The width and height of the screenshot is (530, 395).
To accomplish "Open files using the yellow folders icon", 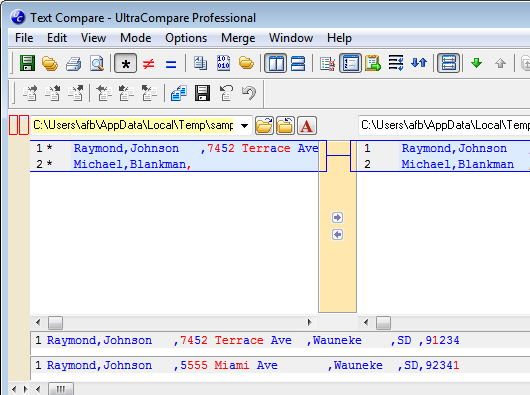I will (50, 63).
